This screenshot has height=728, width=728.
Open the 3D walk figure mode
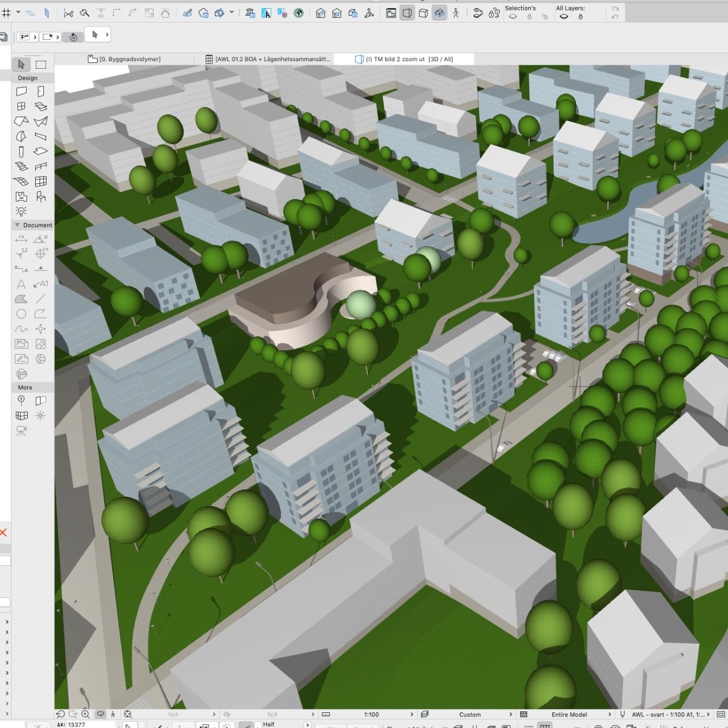point(456,13)
